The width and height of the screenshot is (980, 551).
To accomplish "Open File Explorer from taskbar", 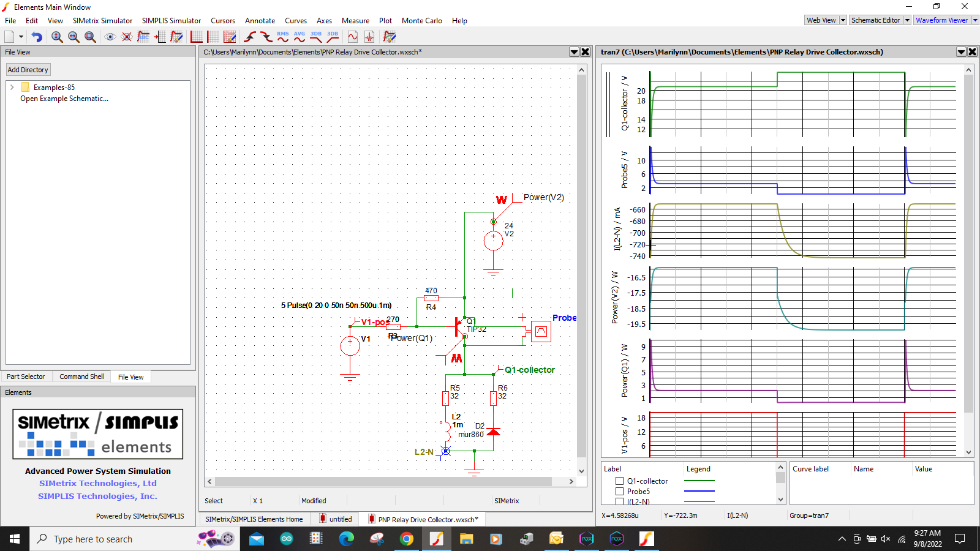I will tap(467, 539).
